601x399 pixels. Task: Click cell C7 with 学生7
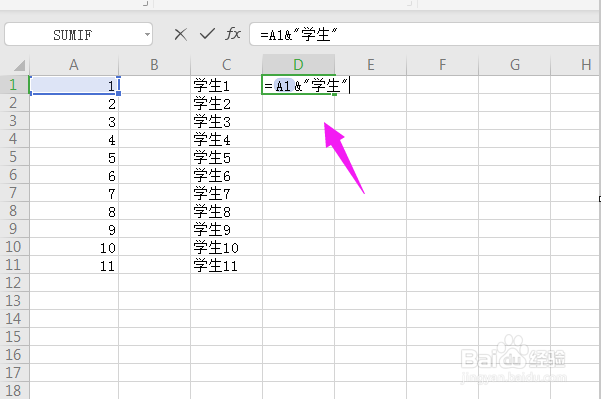click(x=227, y=193)
